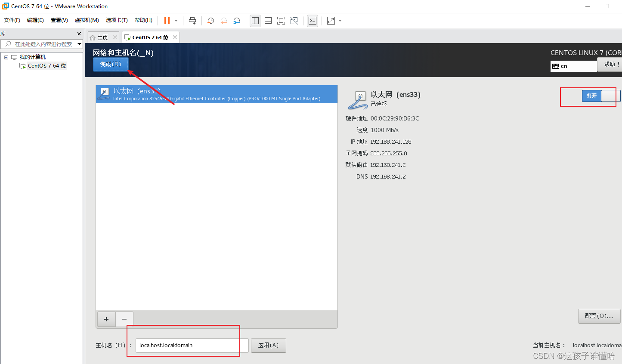Close the library panel
This screenshot has width=622, height=364.
pos(79,34)
